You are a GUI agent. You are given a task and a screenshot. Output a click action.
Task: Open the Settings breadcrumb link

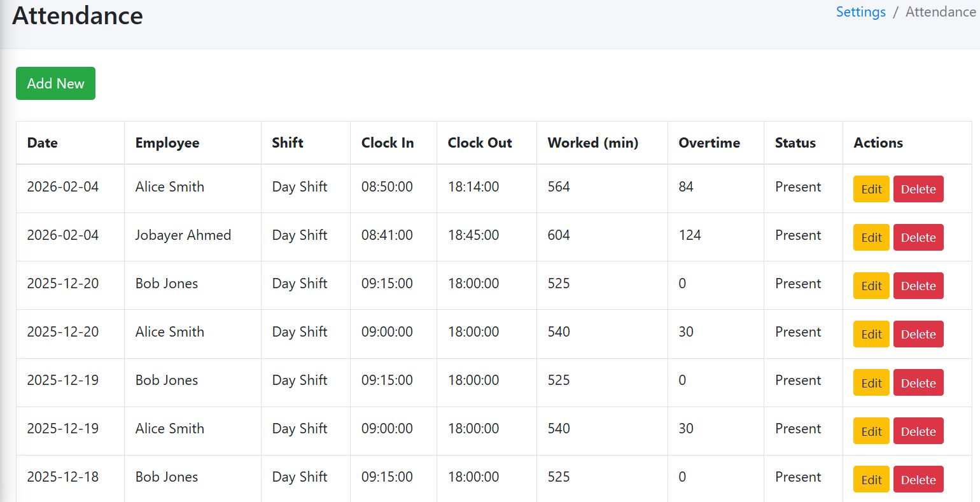point(860,12)
